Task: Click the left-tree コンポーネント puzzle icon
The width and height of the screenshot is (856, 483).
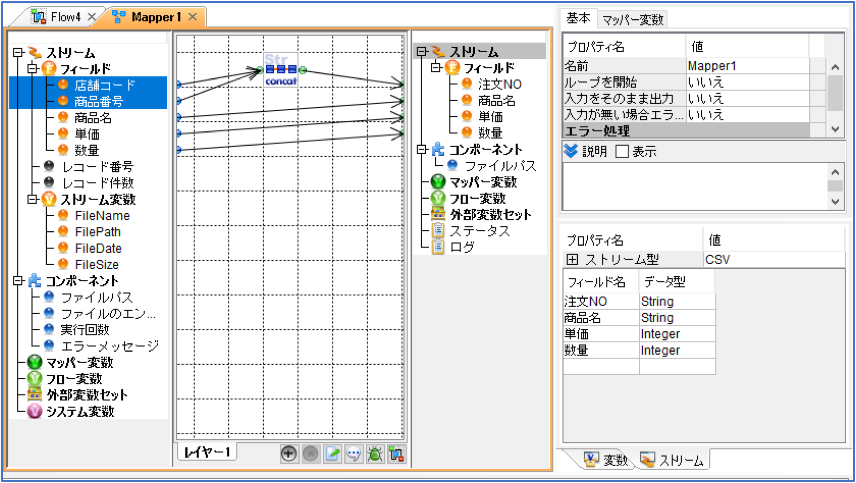Action: click(34, 281)
